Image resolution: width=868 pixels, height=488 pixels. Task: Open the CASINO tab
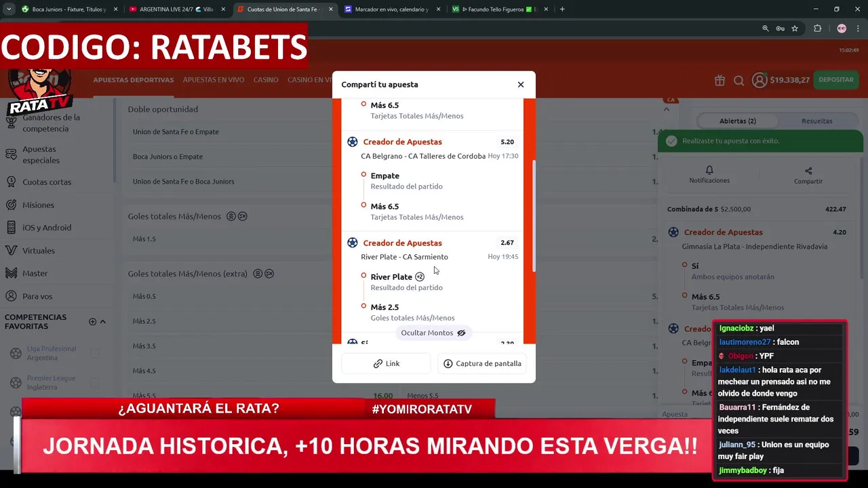coord(266,80)
